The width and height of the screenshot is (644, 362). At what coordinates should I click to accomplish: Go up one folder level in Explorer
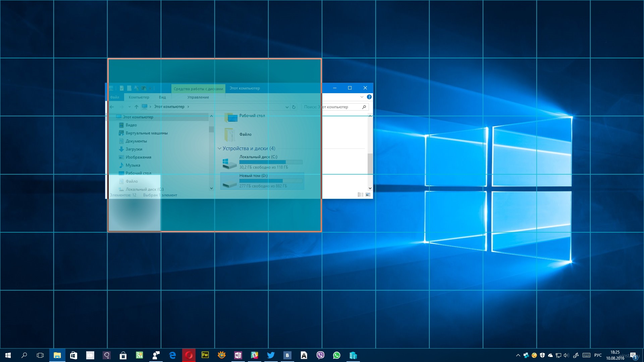pyautogui.click(x=136, y=107)
